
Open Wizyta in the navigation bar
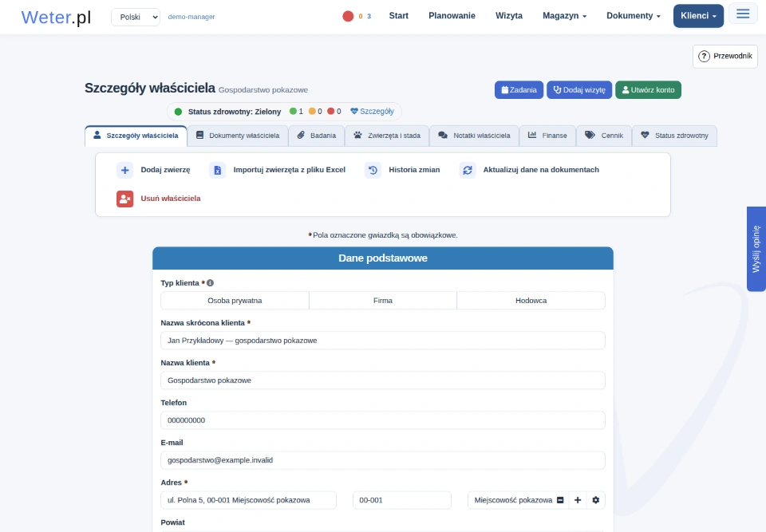(509, 16)
